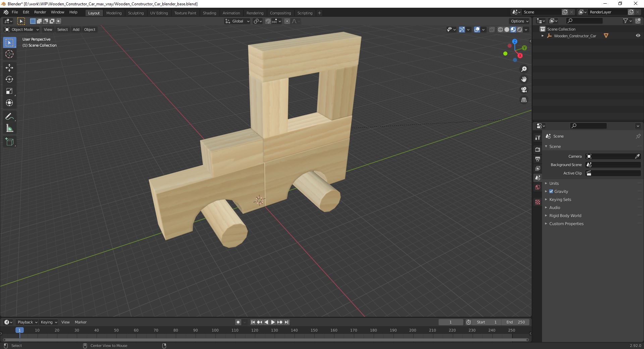Toggle camera view icon in viewport
The image size is (644, 349).
point(524,90)
